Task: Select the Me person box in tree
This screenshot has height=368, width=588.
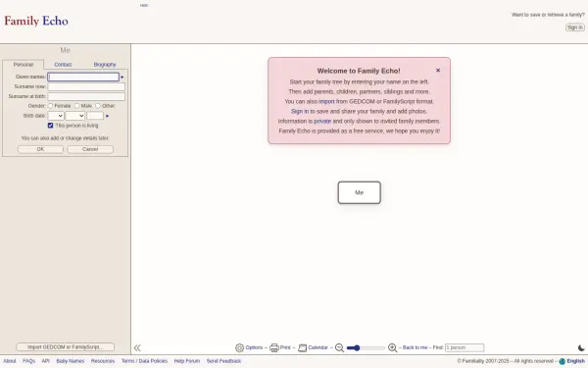Action: pyautogui.click(x=360, y=192)
